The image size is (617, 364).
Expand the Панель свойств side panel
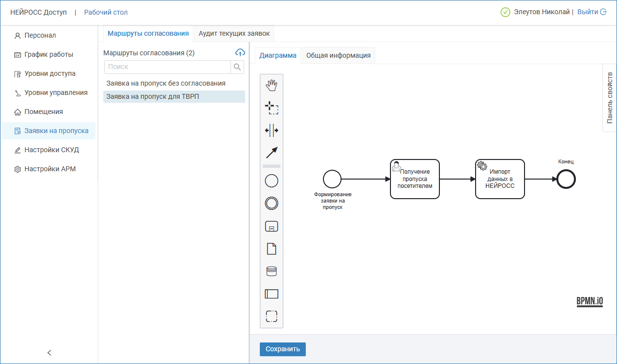tap(609, 98)
